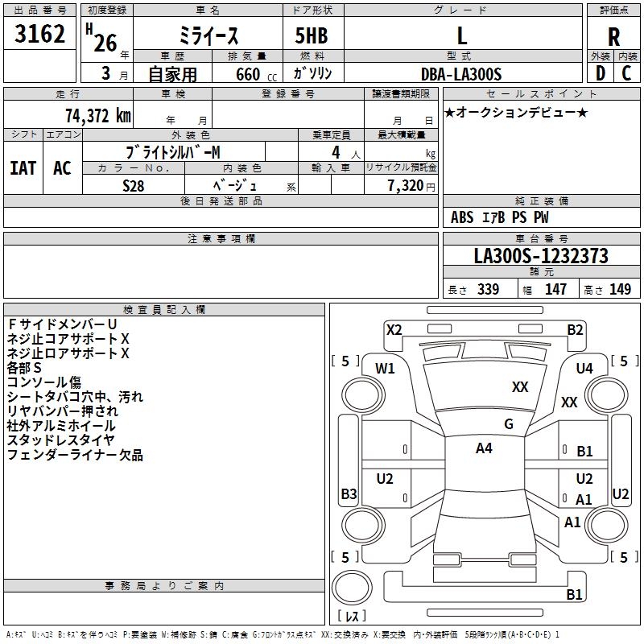Click the U4 mark on the diagram
This screenshot has height=644, width=644.
point(584,369)
